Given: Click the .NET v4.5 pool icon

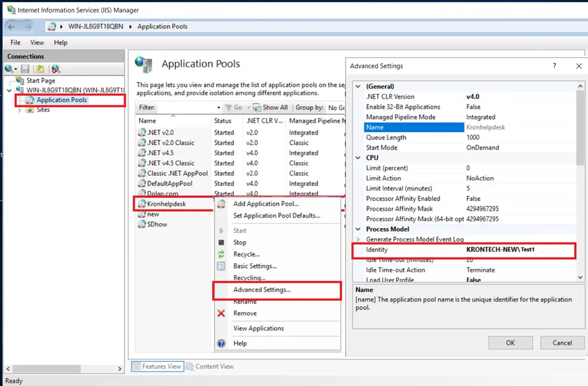Looking at the screenshot, I should pos(142,153).
